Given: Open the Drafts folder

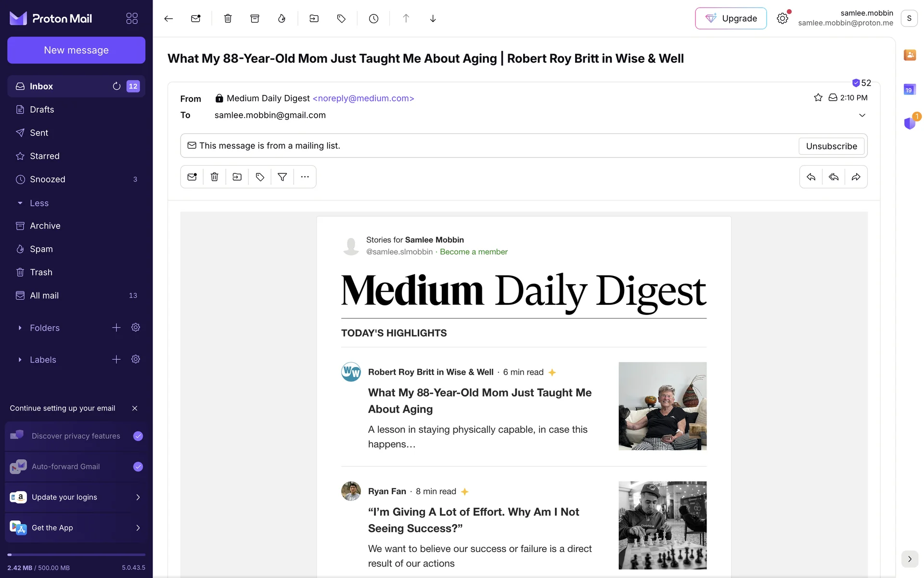Looking at the screenshot, I should click(42, 110).
